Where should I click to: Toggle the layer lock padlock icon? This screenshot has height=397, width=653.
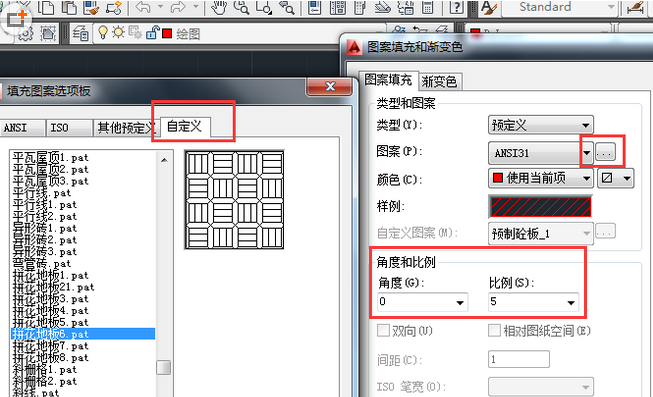(152, 32)
